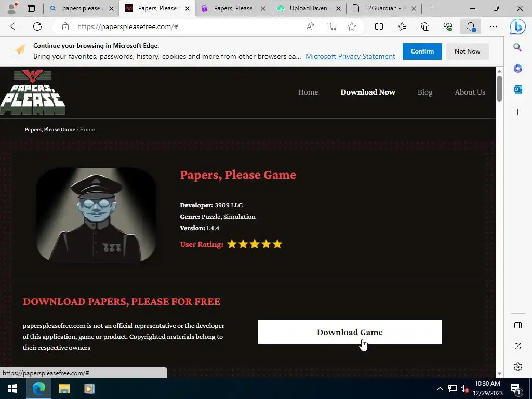Viewport: 532px width, 399px height.
Task: Enter Immersive Reader mode
Action: [x=331, y=26]
